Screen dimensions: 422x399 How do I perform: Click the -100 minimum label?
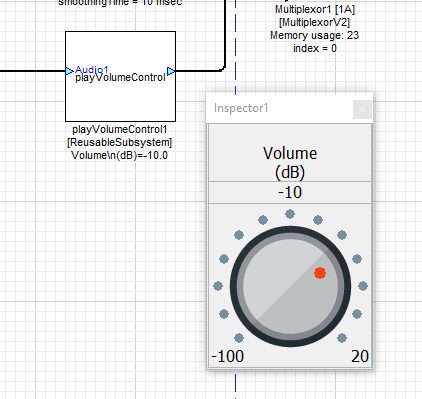tap(228, 356)
